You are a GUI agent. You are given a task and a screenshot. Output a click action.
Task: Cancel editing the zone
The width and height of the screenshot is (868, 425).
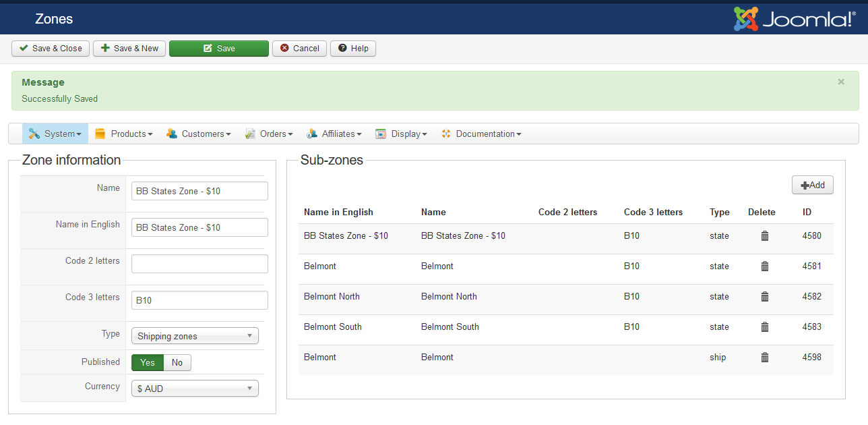pyautogui.click(x=299, y=49)
